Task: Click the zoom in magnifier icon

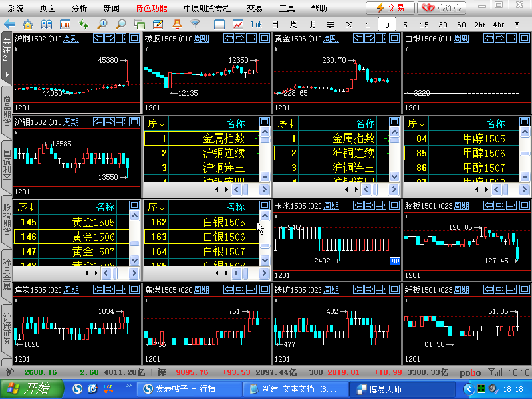Action: tap(102, 24)
